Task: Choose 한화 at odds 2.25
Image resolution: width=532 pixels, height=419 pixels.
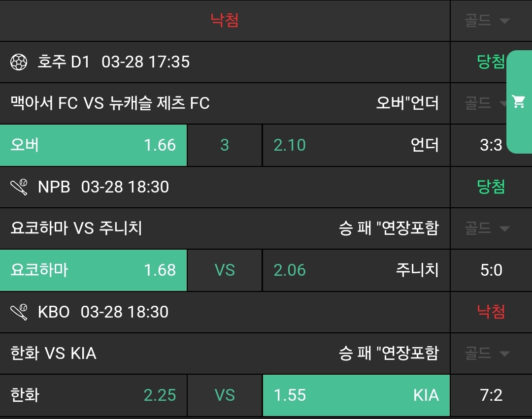Action: 93,395
